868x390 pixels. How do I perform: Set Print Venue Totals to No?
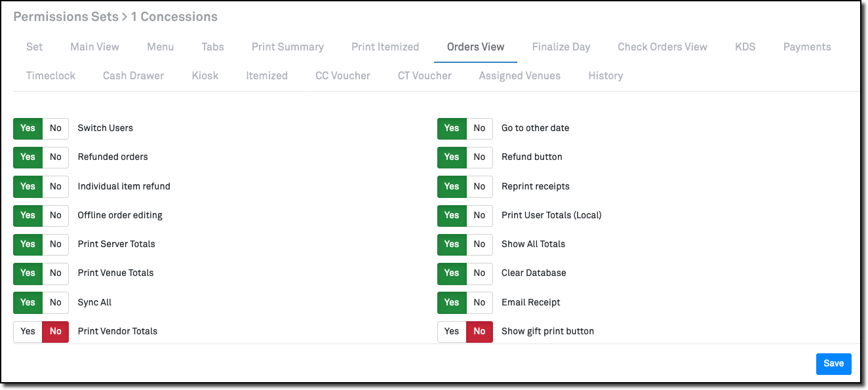(56, 273)
